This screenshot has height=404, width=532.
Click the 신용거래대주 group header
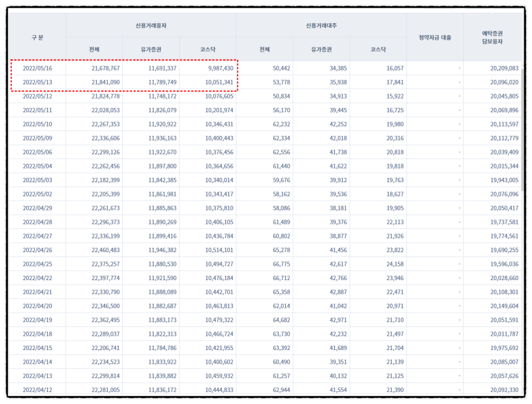(x=321, y=25)
